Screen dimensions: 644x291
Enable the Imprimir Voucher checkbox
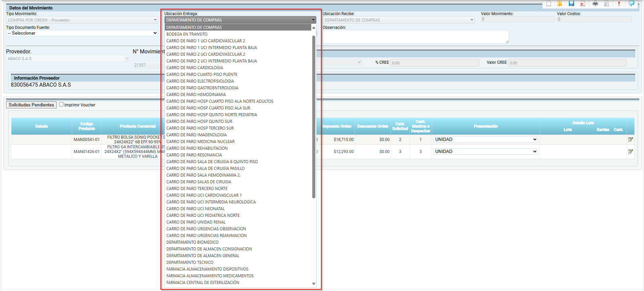point(61,104)
